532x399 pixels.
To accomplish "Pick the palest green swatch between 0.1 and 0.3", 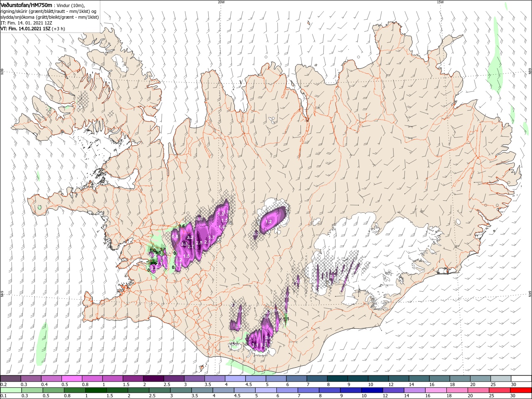I will click(11, 390).
